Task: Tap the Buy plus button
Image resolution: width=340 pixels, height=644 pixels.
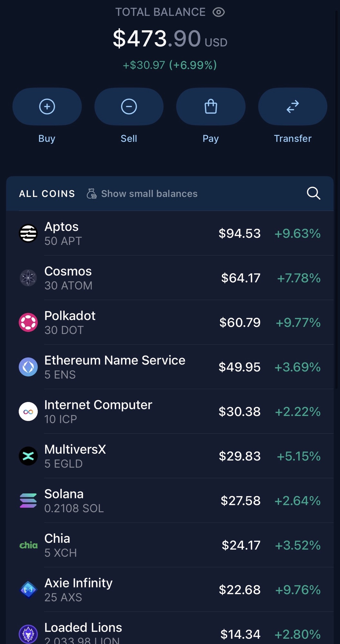Action: point(47,107)
